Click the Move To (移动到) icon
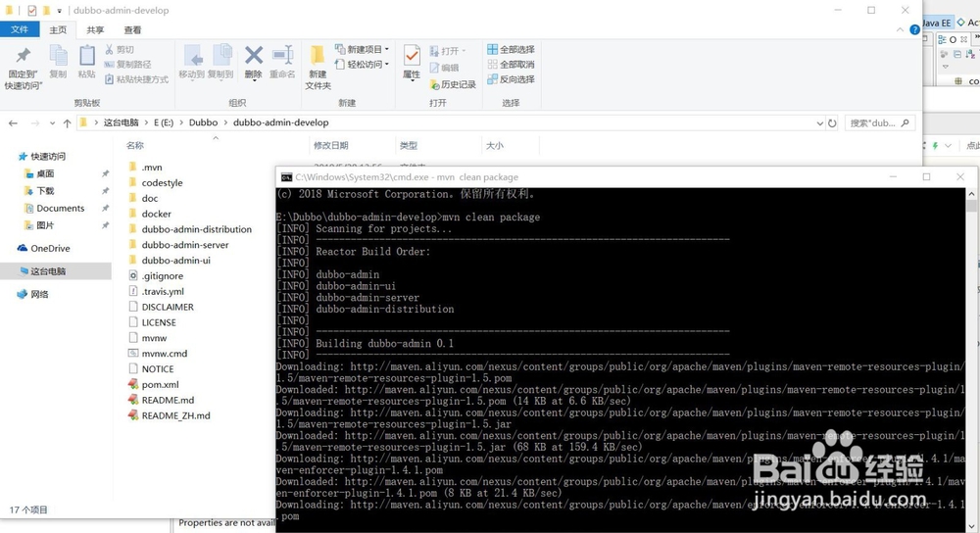 [x=192, y=56]
